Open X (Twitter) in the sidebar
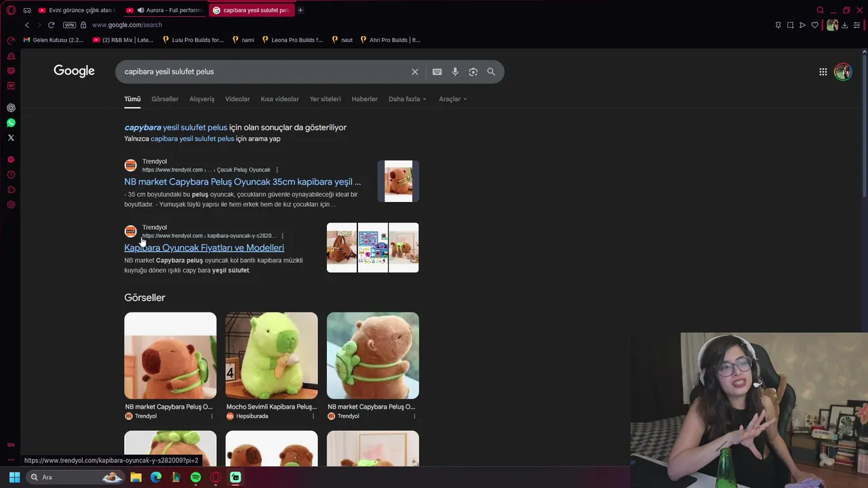Viewport: 868px width, 488px height. [x=11, y=138]
